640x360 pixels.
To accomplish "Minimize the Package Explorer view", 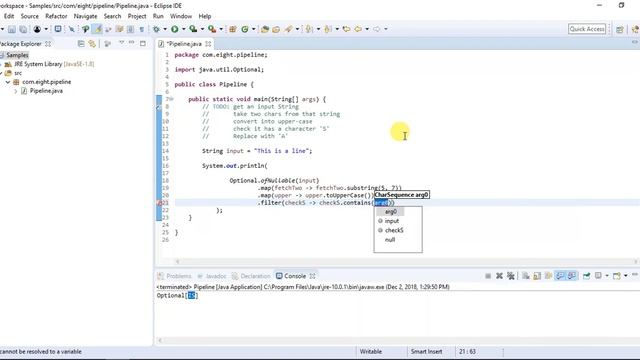I will 132,43.
